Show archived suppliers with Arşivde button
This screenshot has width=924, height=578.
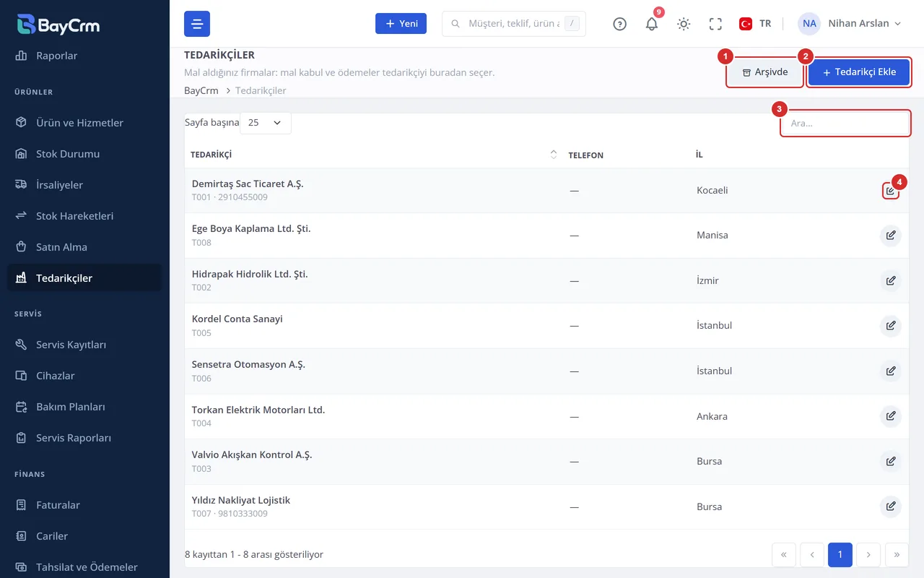pyautogui.click(x=765, y=72)
